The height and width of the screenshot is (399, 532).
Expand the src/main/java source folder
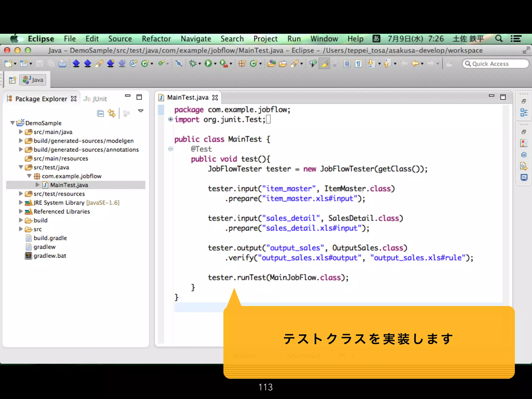[x=21, y=132]
